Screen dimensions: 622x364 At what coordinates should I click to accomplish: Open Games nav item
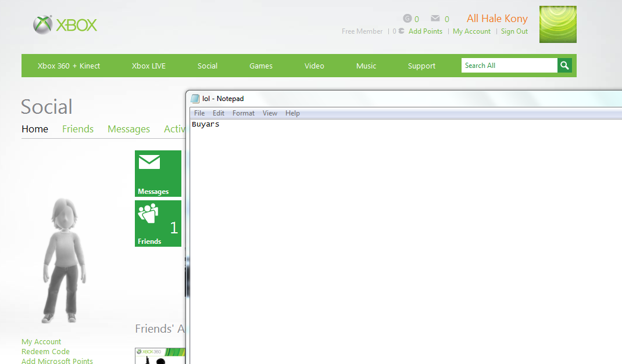pyautogui.click(x=260, y=66)
